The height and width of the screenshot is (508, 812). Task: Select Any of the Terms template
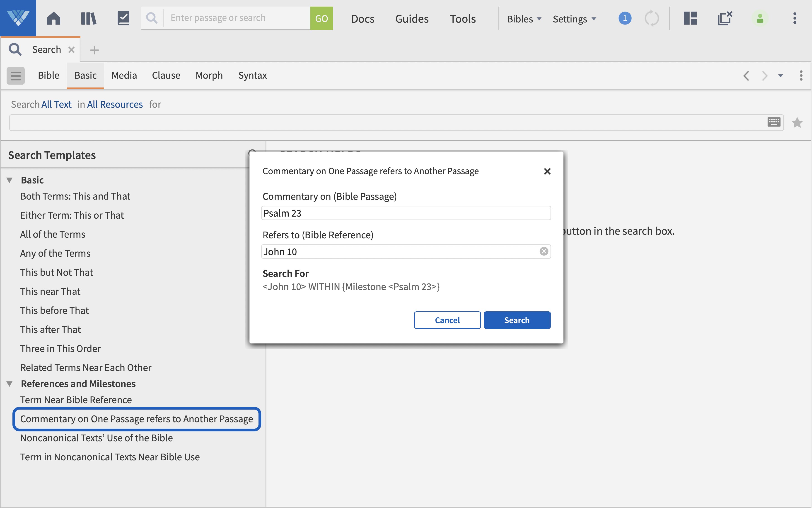pyautogui.click(x=55, y=253)
